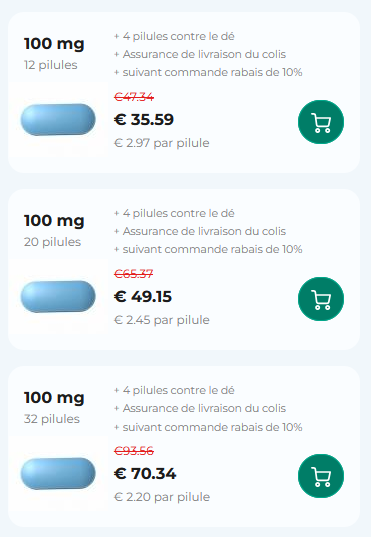This screenshot has width=371, height=537.
Task: Click the '32 pilules' quantity label
Action: point(52,419)
